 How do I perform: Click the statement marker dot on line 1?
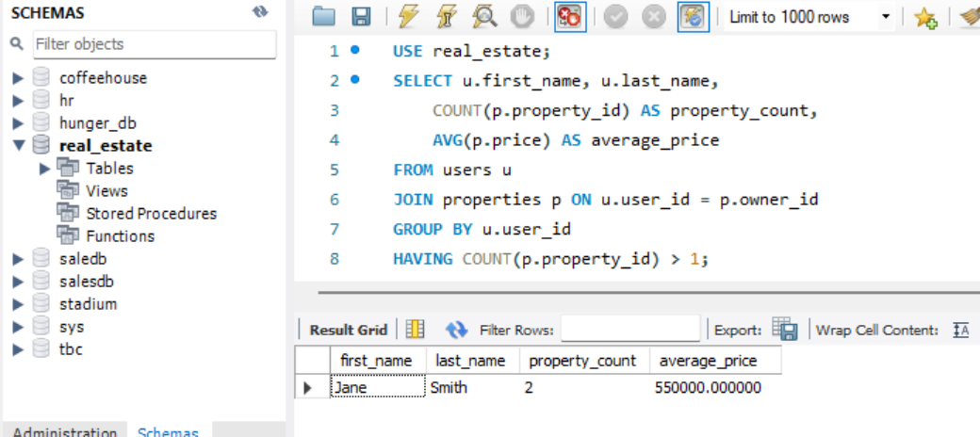355,50
